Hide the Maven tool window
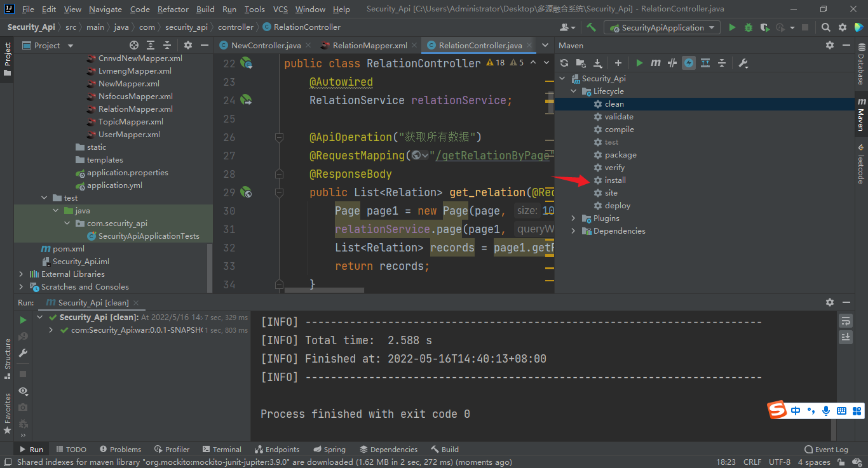Screen dimensions: 868x468 coord(846,45)
